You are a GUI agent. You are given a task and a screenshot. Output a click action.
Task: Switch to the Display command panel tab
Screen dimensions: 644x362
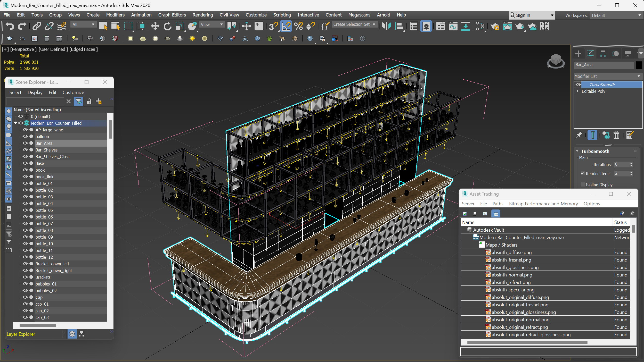(x=628, y=54)
